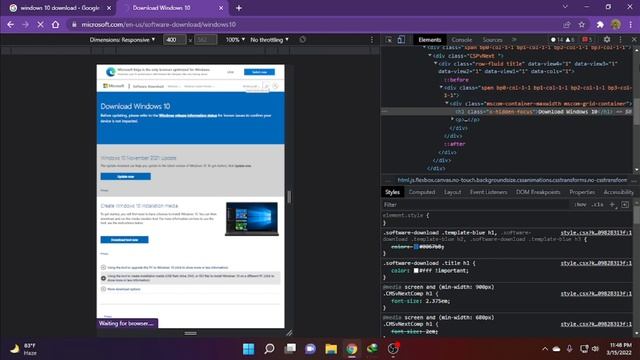Image resolution: width=640 pixels, height=360 pixels.
Task: Collapse the div class "CSPvNext" node
Action: 430,56
